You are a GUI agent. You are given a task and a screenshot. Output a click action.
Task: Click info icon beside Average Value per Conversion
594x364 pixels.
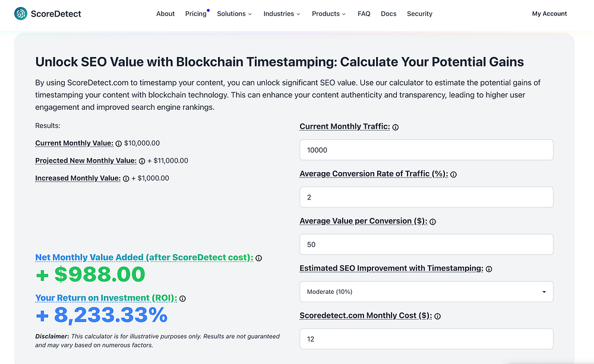(432, 221)
